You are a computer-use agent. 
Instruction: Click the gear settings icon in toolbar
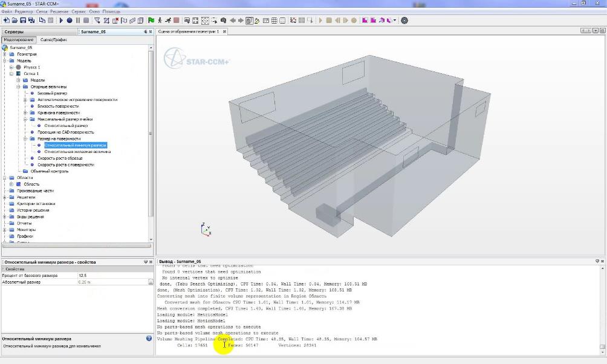pos(404,20)
